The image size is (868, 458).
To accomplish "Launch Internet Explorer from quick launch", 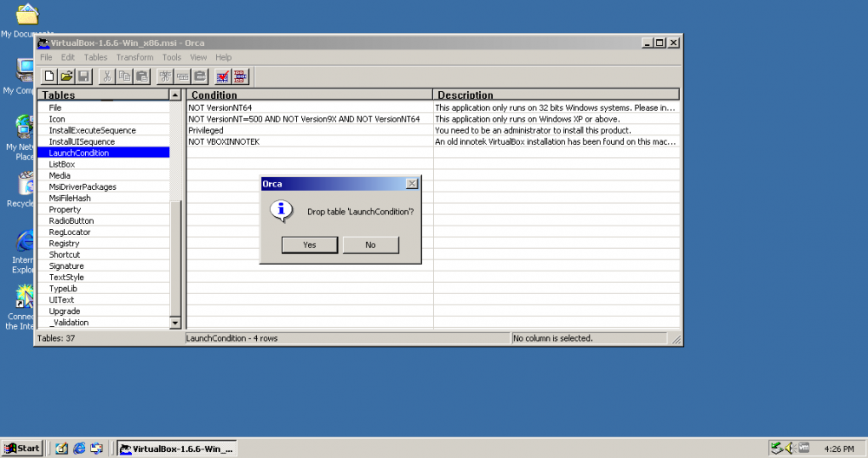I will (x=79, y=448).
